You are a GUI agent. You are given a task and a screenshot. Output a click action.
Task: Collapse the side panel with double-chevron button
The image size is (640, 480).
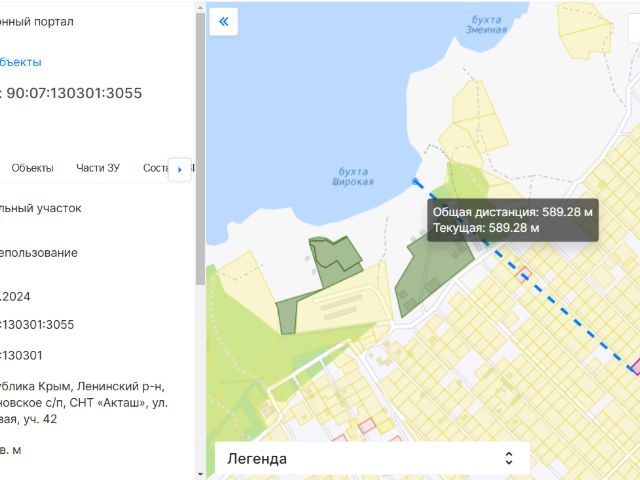click(x=223, y=22)
